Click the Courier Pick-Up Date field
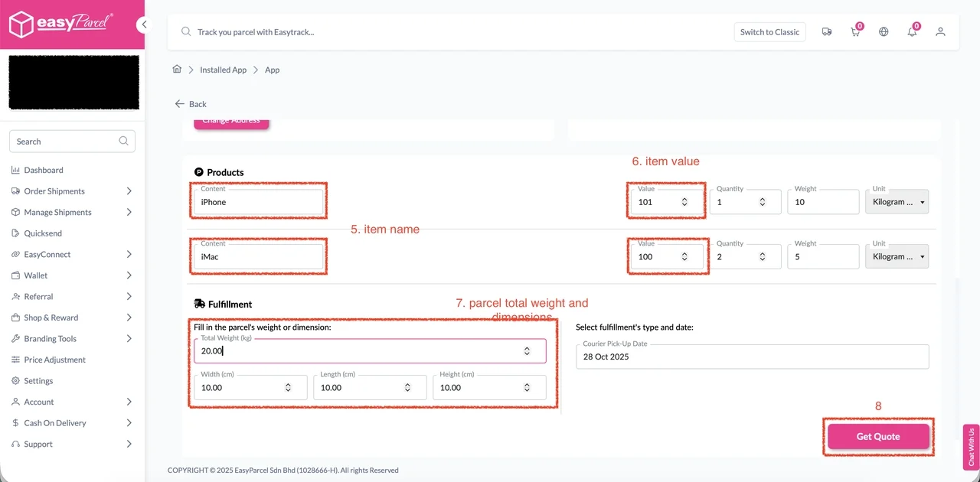Screen dimensions: 980x482 click(752, 357)
